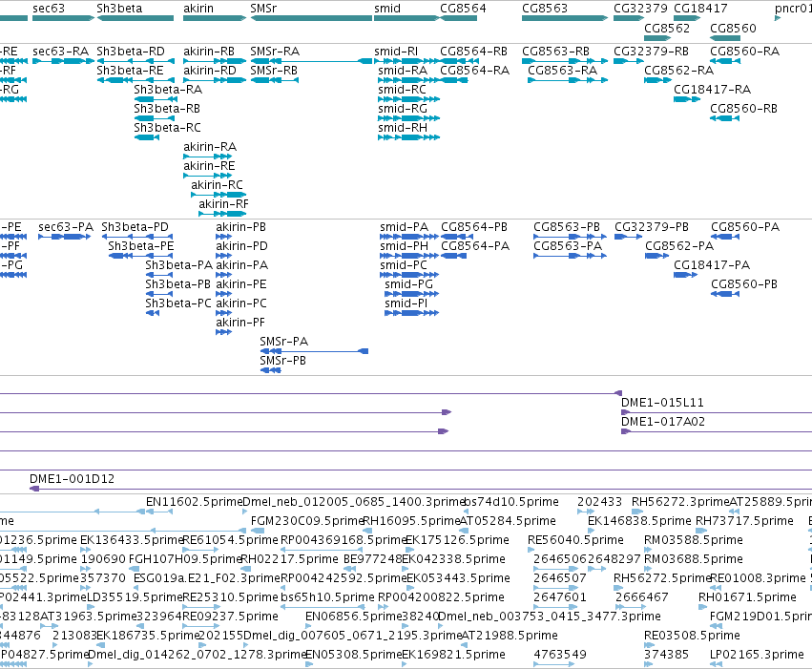Select transcript akirin-RF
This screenshot has height=669, width=812.
pos(223,204)
